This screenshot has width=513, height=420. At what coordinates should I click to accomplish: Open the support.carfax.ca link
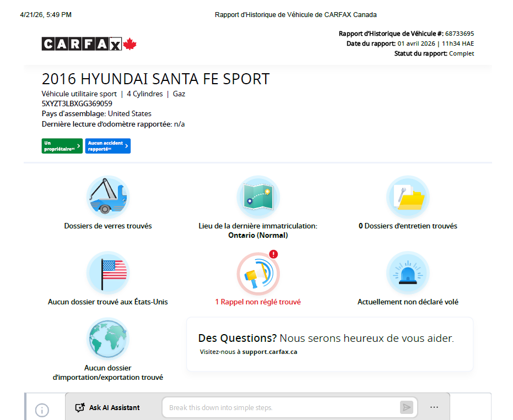coord(269,352)
